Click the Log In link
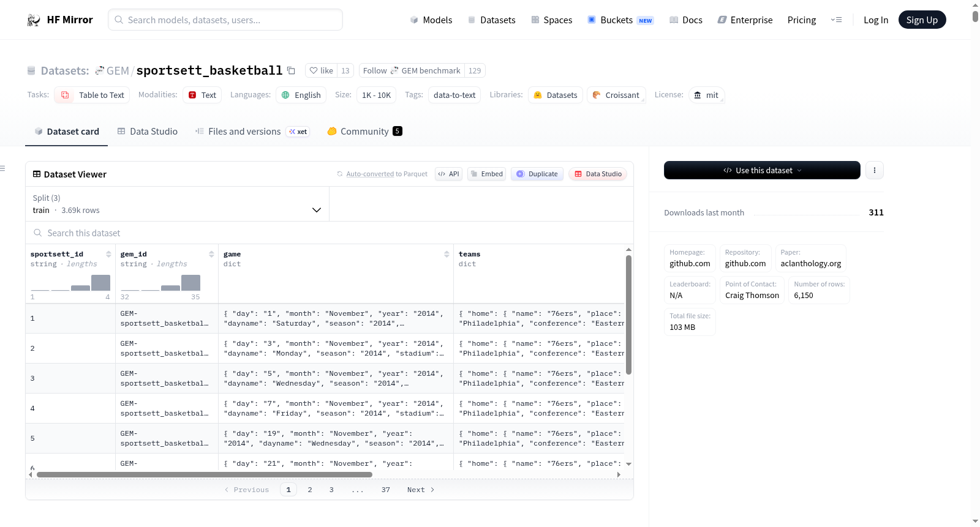The image size is (980, 527). click(x=876, y=20)
